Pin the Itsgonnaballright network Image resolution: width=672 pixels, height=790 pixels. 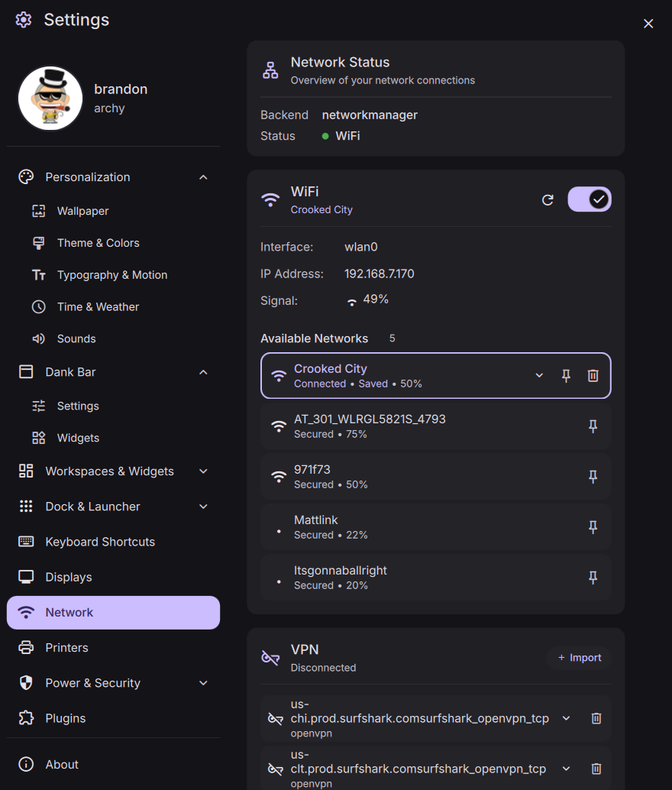[x=593, y=578]
